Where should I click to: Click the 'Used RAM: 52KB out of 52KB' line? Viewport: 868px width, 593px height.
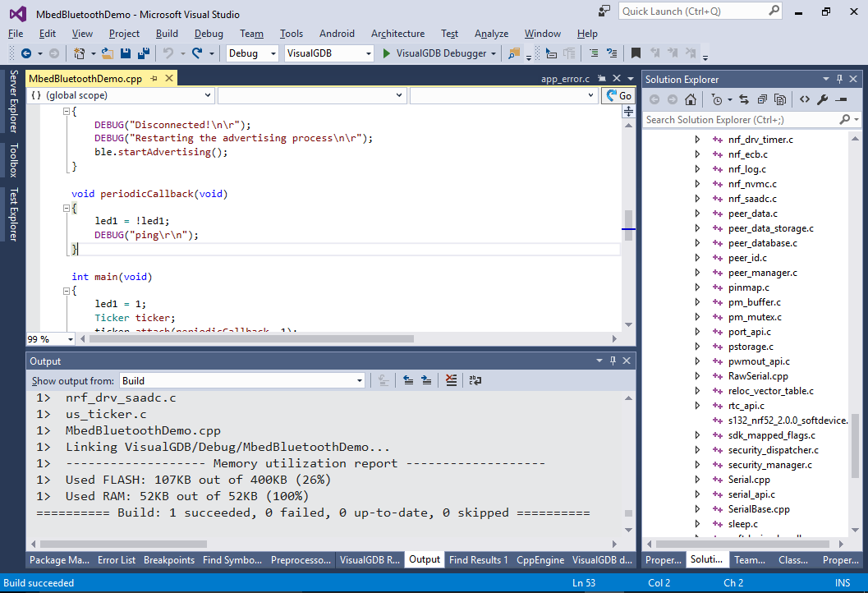point(186,496)
